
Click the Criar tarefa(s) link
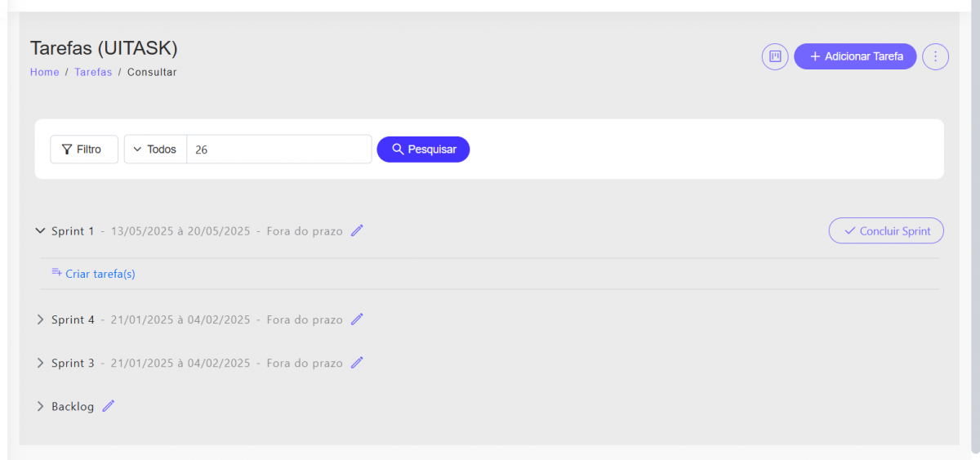100,274
